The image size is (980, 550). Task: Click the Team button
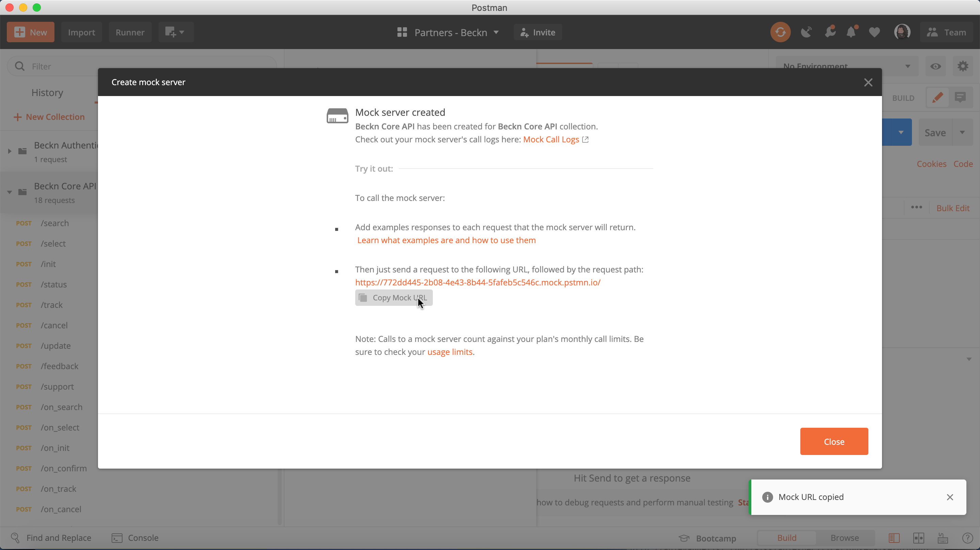coord(947,32)
